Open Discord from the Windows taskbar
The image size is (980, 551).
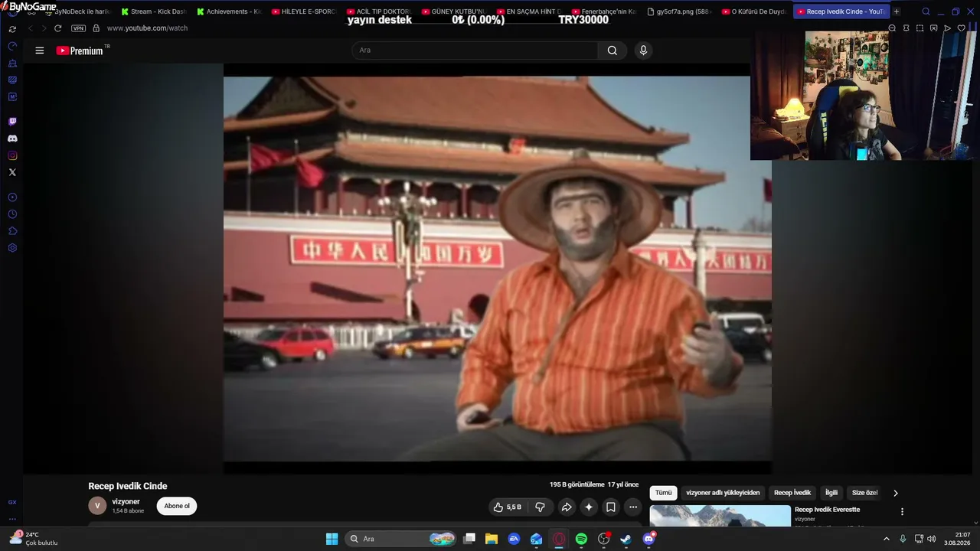coord(648,539)
